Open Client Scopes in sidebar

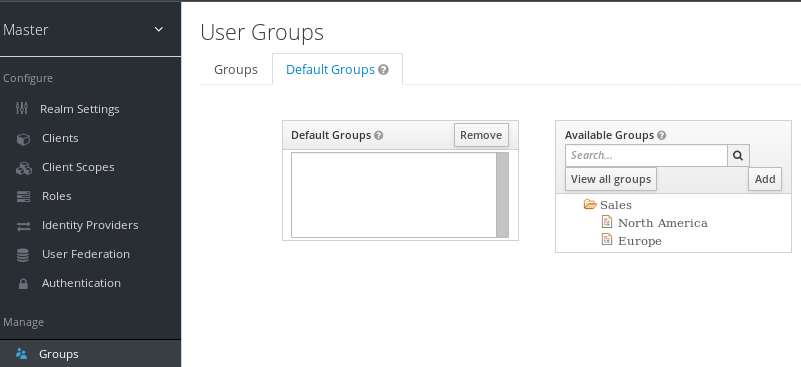(x=78, y=167)
